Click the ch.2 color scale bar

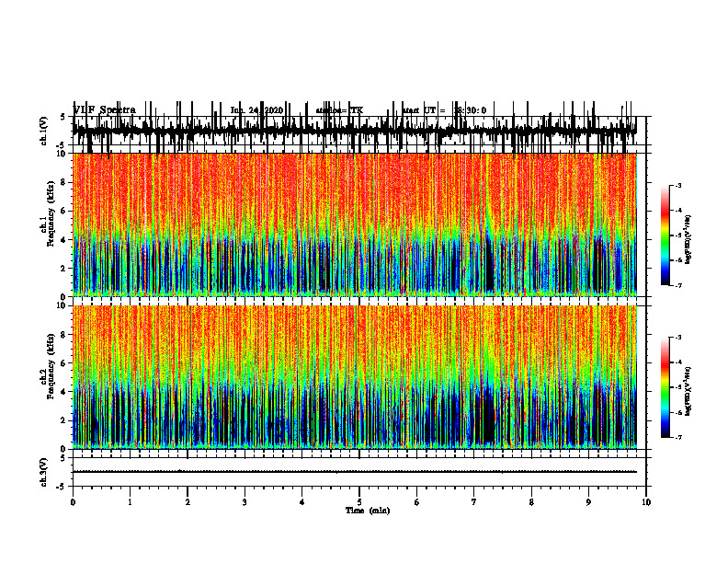(x=665, y=387)
